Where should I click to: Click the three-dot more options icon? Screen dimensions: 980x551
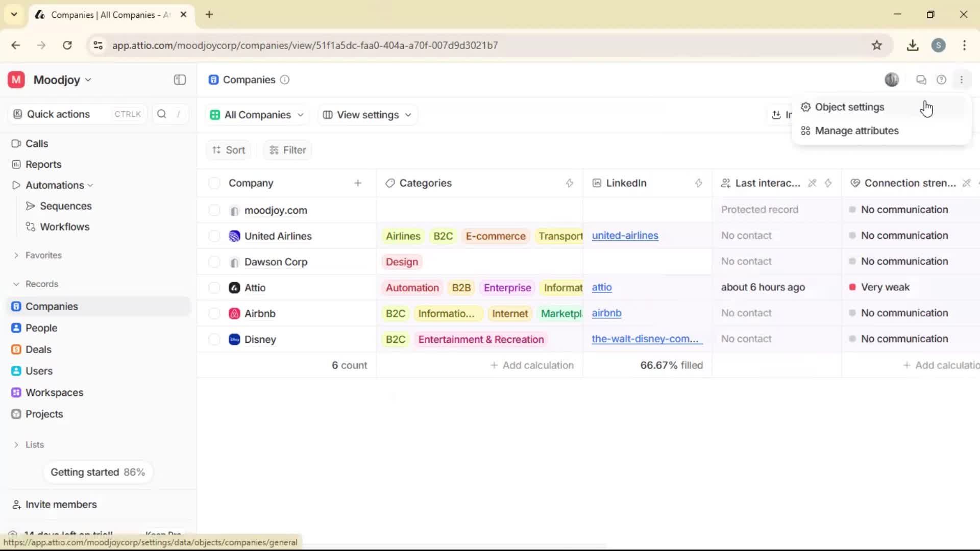coord(962,80)
